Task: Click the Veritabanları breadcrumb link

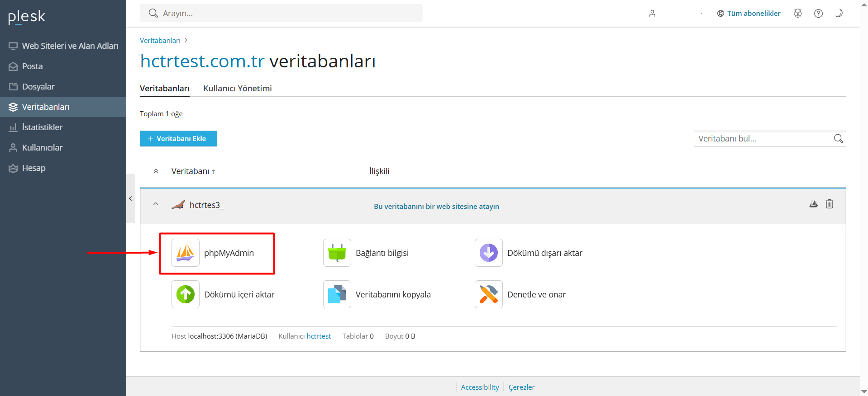Action: click(160, 40)
